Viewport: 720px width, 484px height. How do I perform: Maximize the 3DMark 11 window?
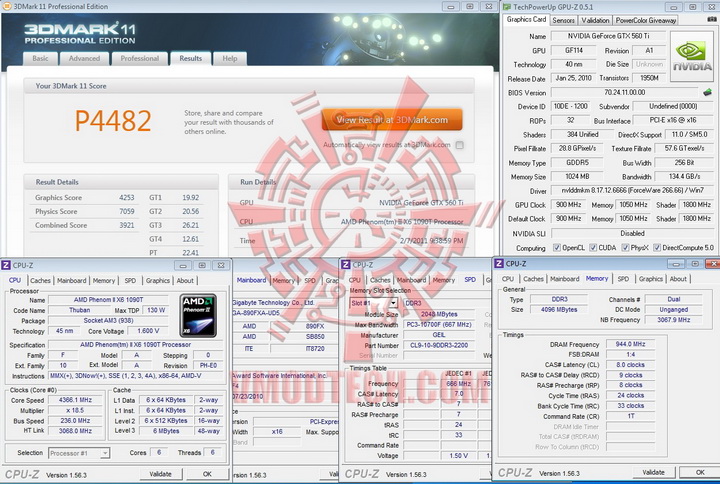(470, 6)
